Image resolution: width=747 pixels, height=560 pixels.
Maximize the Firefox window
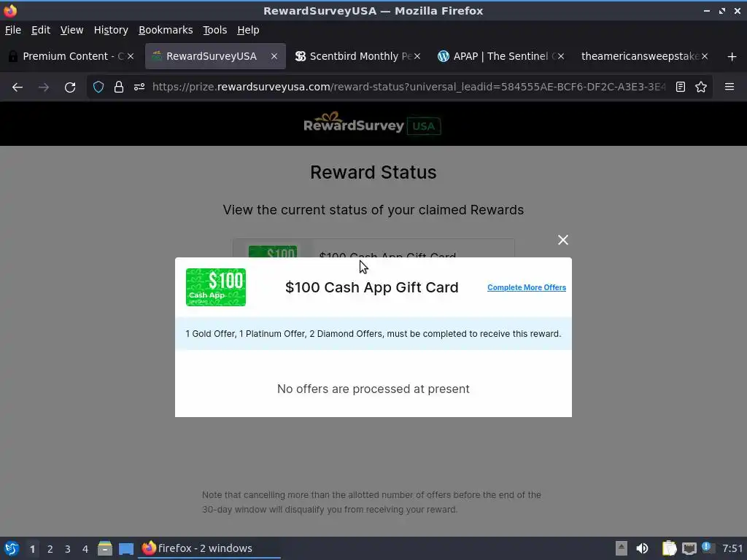click(722, 10)
